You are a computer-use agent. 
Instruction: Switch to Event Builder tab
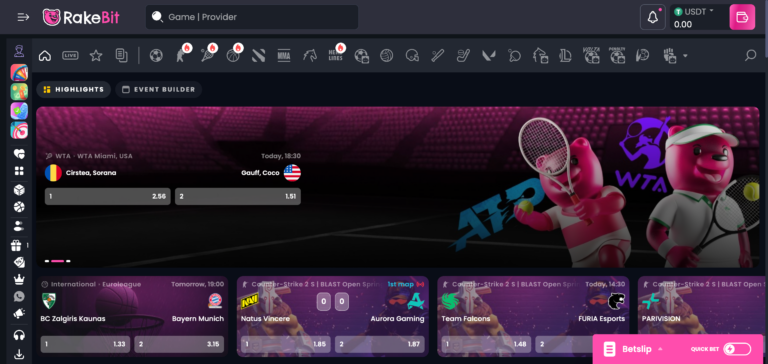[x=159, y=90]
